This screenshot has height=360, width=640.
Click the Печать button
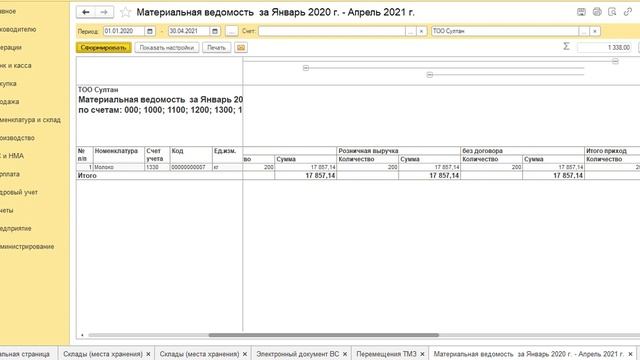[216, 48]
